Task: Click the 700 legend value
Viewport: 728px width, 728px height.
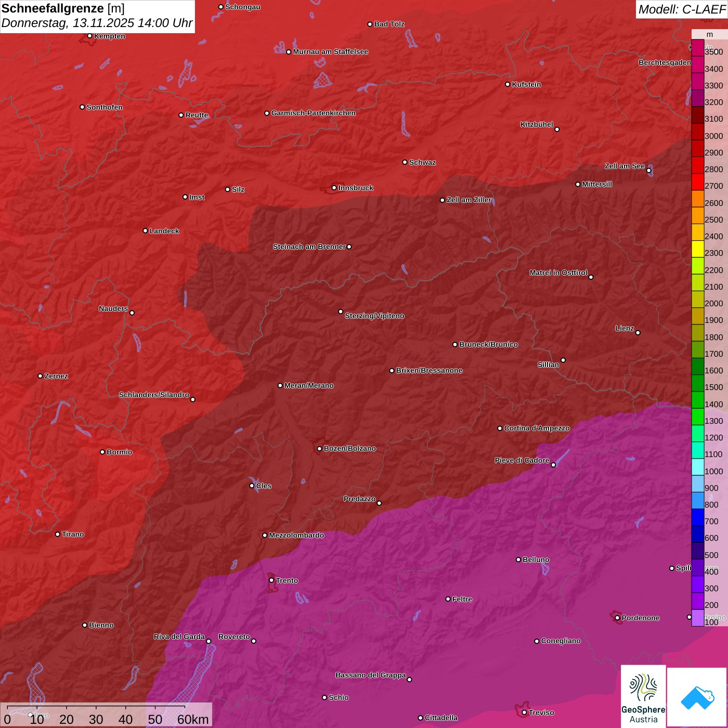Action: 711,522
